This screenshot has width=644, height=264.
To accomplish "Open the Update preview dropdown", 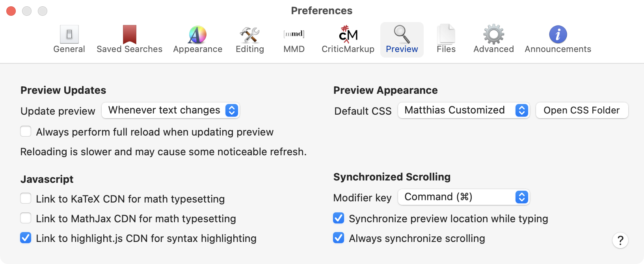I will [x=171, y=110].
